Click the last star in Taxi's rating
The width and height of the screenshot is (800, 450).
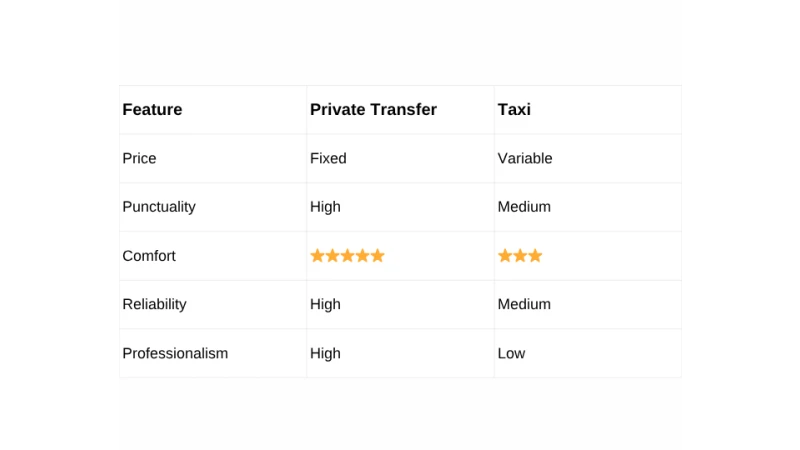(535, 256)
